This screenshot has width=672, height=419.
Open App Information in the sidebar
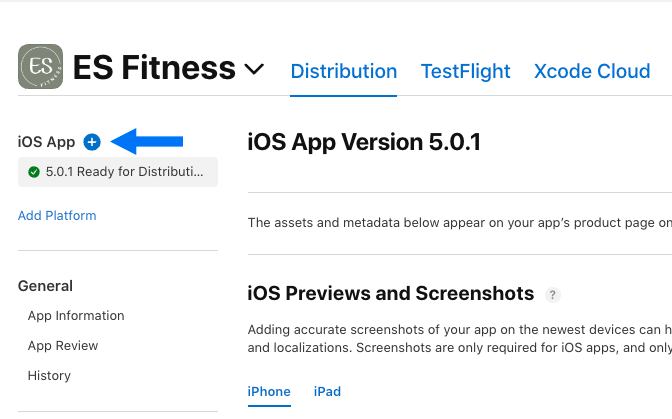[x=76, y=316]
